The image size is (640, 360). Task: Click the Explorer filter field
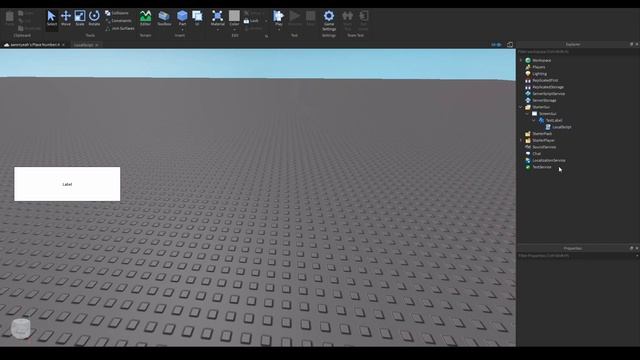point(578,52)
